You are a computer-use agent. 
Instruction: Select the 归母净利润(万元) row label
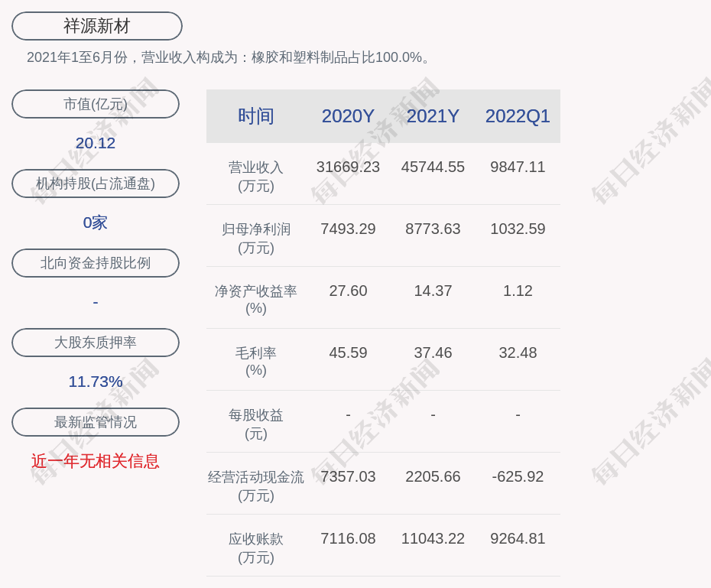click(x=256, y=238)
